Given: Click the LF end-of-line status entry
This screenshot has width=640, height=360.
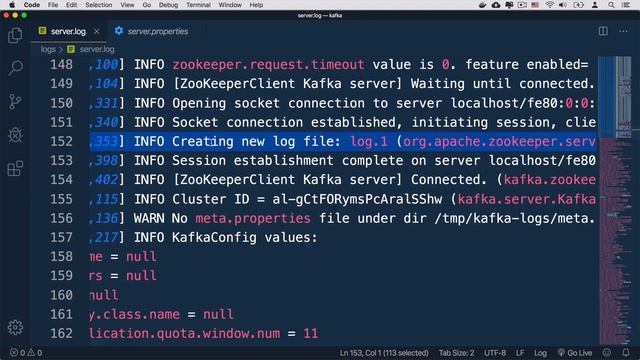Looking at the screenshot, I should click(520, 353).
